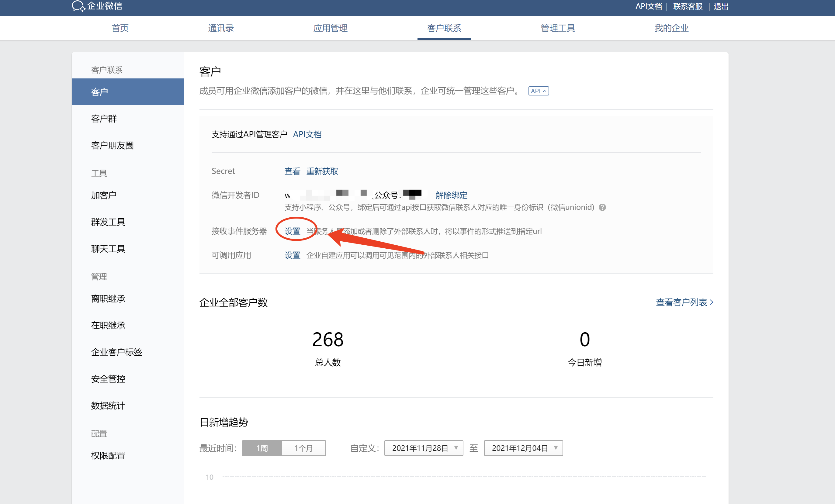Select the 1个月 time range toggle
The height and width of the screenshot is (504, 835).
[304, 448]
